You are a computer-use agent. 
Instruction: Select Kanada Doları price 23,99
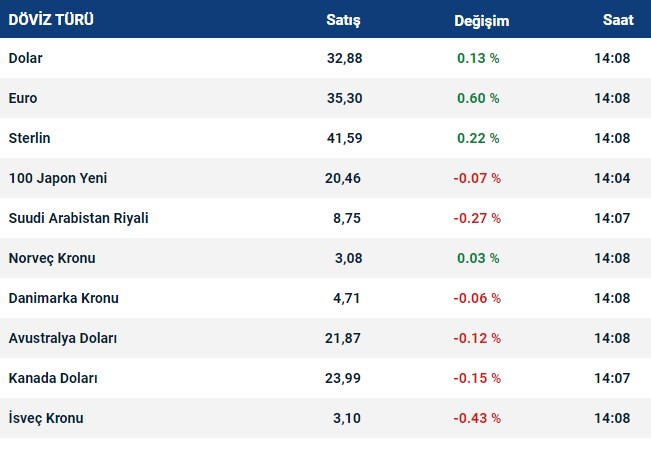344,378
